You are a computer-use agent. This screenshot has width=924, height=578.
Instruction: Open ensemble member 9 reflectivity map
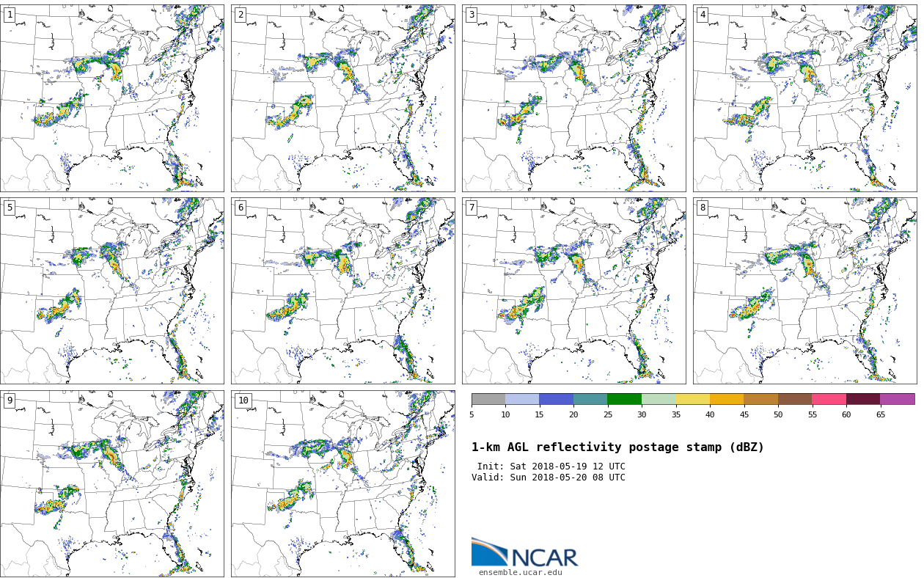click(111, 483)
